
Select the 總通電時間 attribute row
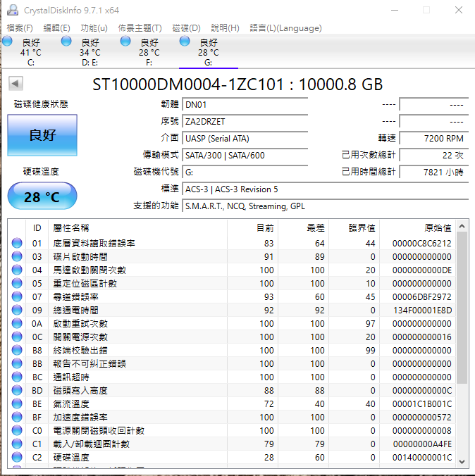pos(232,310)
